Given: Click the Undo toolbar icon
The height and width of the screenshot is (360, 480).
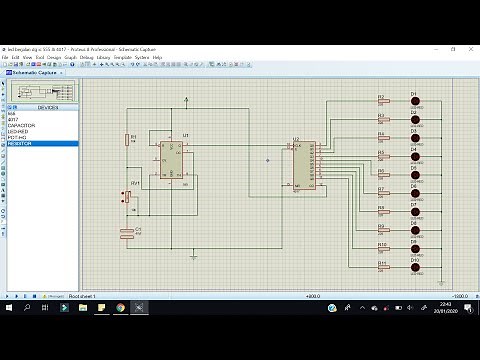Looking at the screenshot, I should pyautogui.click(x=133, y=64).
